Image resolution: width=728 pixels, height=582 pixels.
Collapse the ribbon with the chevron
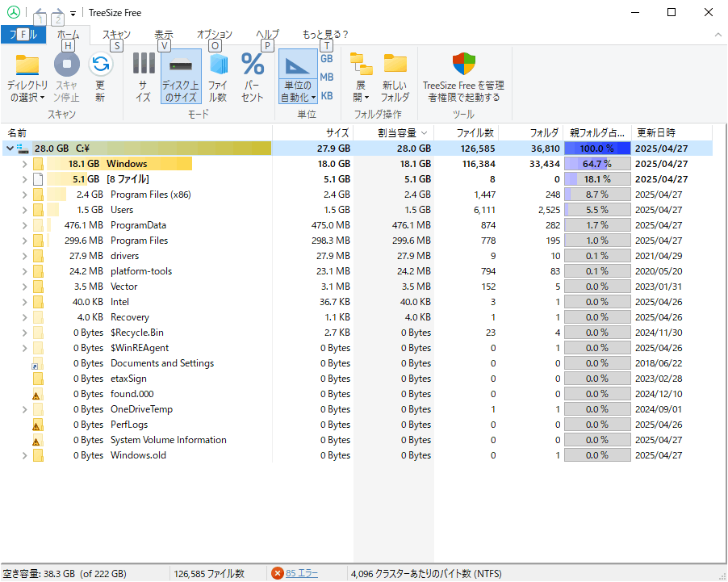click(x=718, y=35)
